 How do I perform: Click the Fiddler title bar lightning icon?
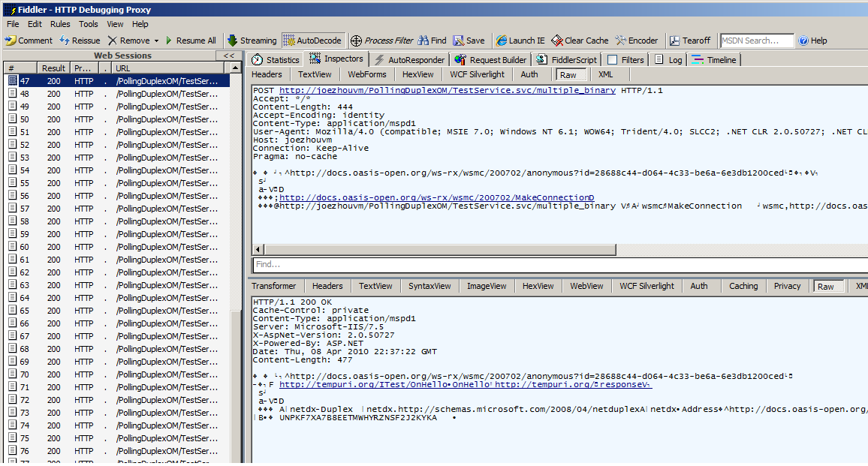click(11, 10)
